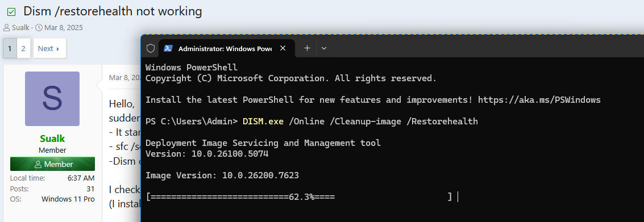This screenshot has height=222, width=644.
Task: Click the Copyright Microsoft Corporation line in the terminal
Action: click(291, 78)
